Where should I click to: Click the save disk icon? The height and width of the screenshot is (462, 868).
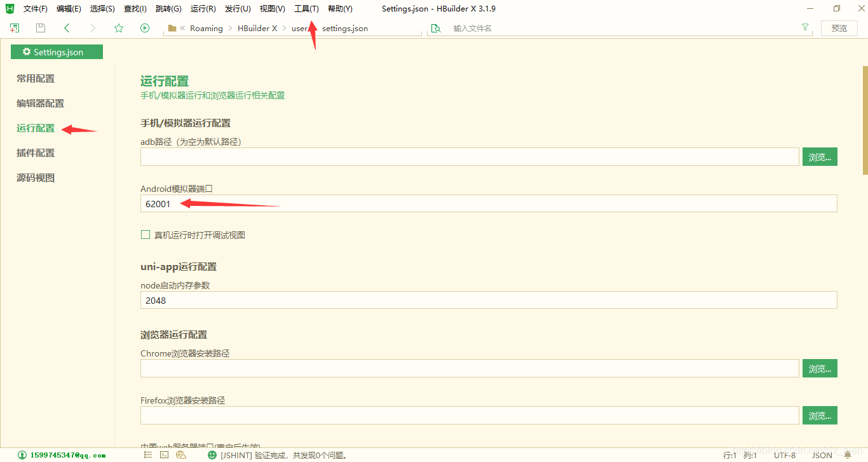41,28
